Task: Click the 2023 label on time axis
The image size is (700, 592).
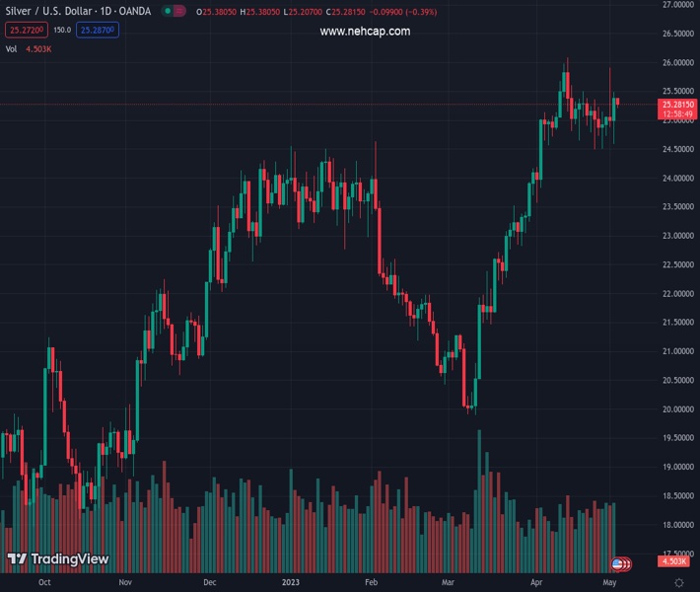Action: point(292,583)
